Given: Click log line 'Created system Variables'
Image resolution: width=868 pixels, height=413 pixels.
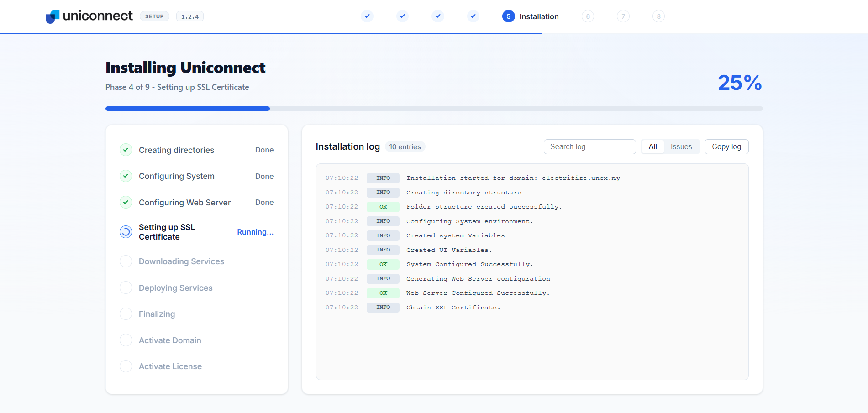Looking at the screenshot, I should coord(456,235).
